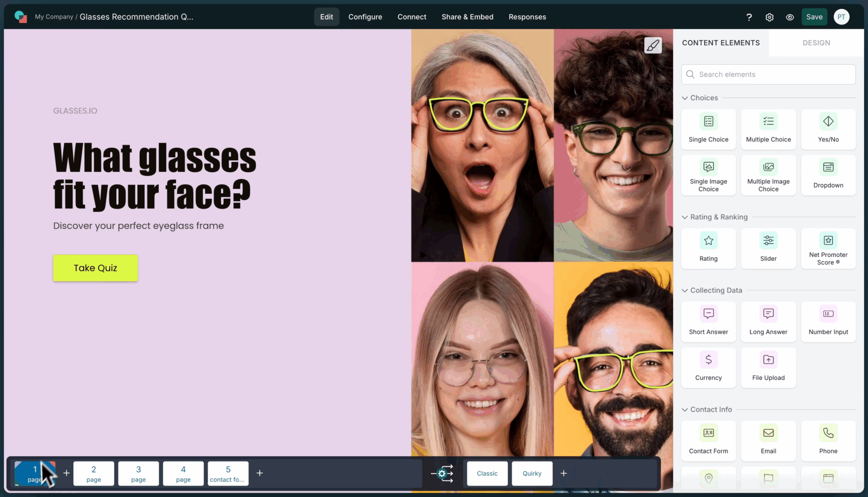Open the Configure menu
The height and width of the screenshot is (497, 868).
[x=365, y=17]
